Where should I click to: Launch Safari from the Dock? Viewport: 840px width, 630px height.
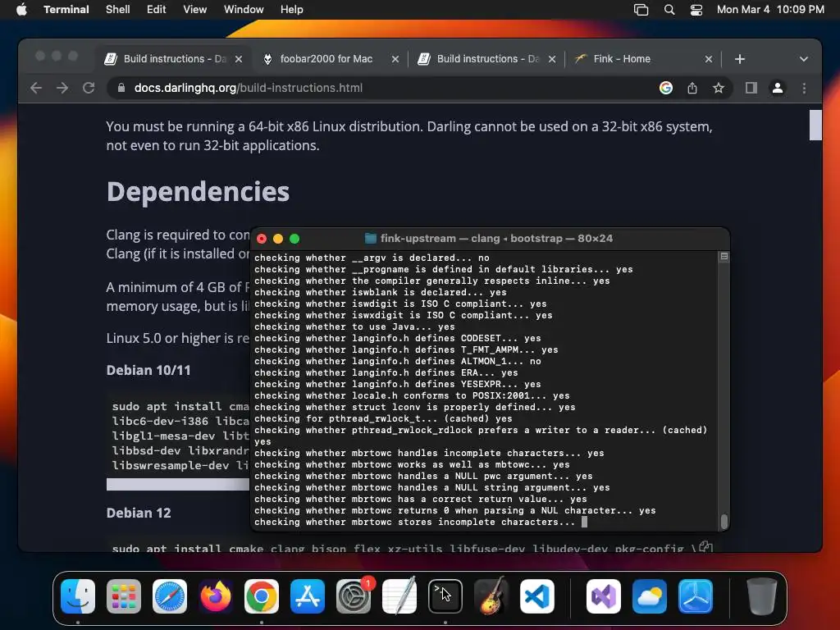[170, 596]
